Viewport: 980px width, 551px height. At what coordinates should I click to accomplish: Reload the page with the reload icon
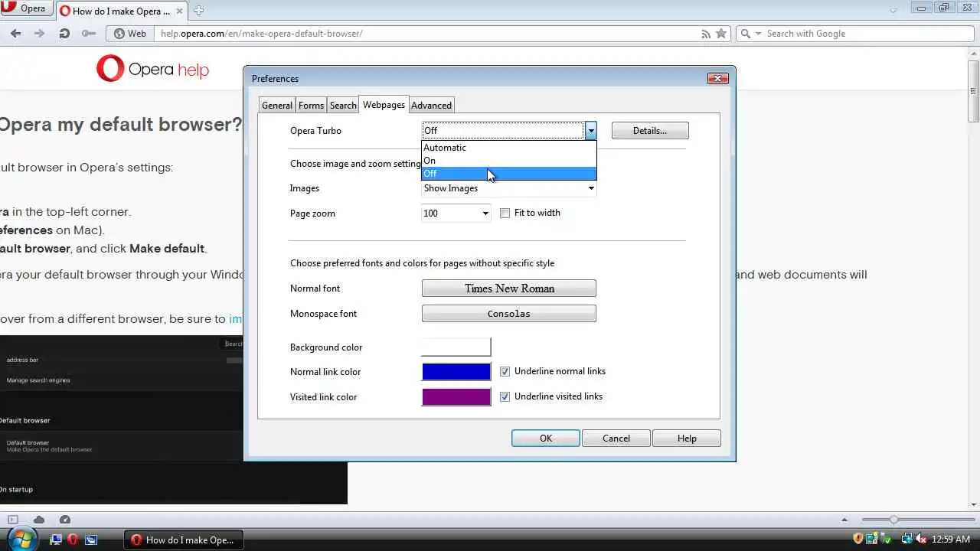pyautogui.click(x=64, y=34)
